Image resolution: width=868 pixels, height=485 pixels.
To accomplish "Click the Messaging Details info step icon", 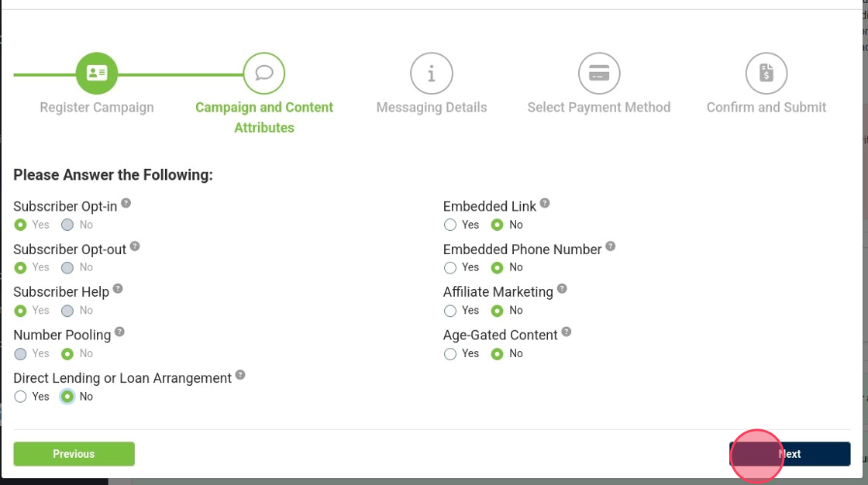I will [x=432, y=74].
